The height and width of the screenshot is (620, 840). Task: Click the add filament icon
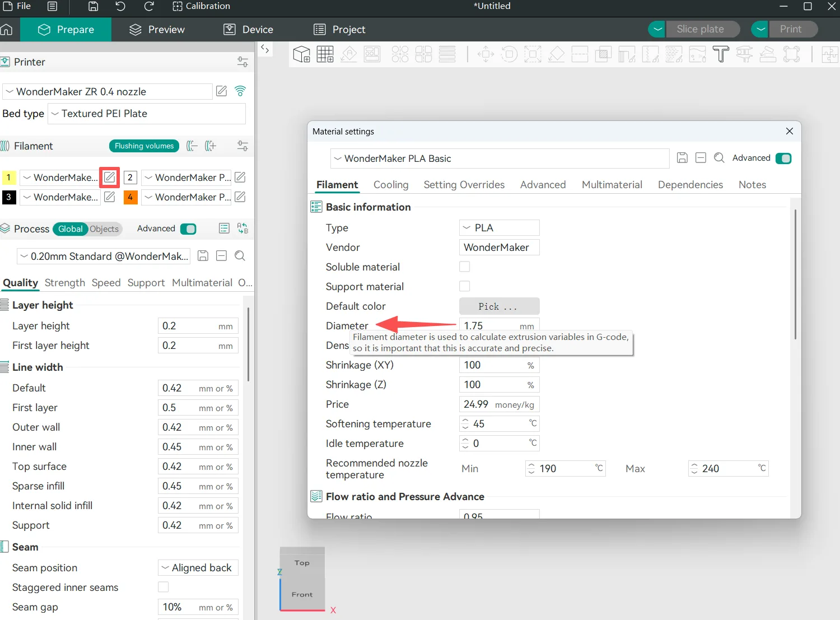(x=211, y=146)
